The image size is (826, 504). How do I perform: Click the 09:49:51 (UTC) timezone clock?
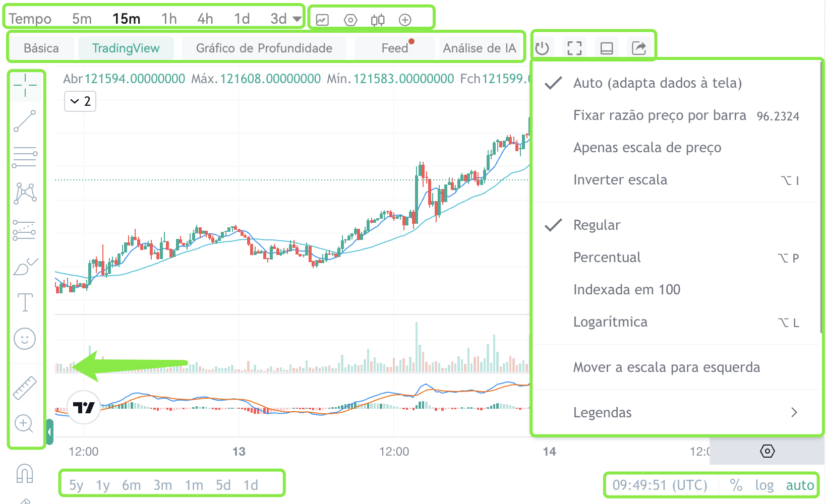click(x=660, y=485)
